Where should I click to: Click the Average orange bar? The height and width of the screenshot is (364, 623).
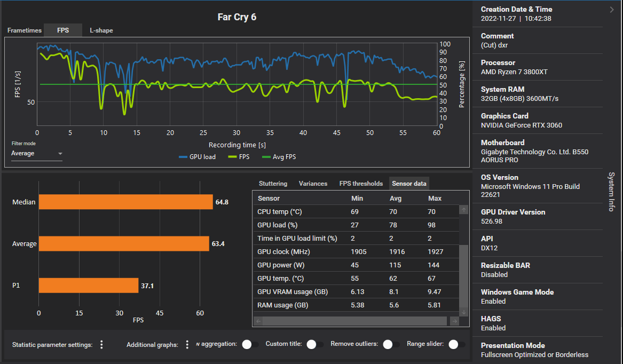(x=124, y=243)
